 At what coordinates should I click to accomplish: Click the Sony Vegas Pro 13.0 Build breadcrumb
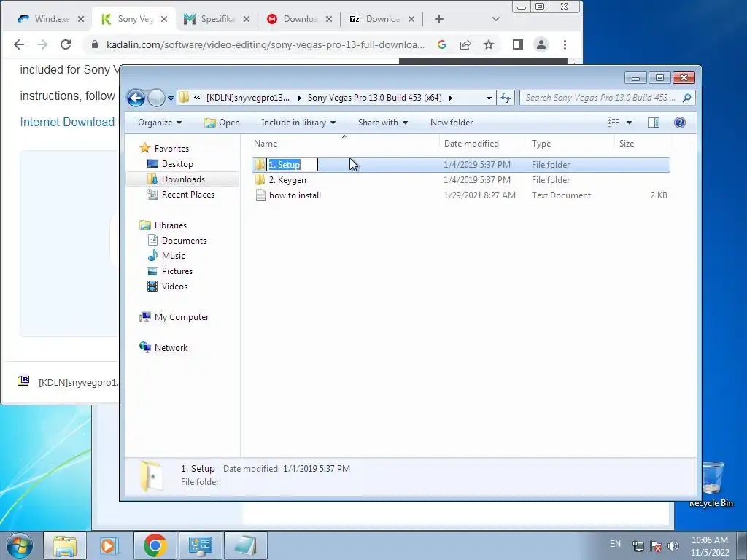(x=374, y=98)
